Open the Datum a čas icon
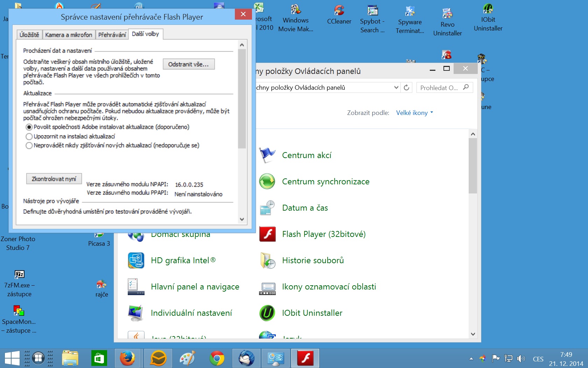The width and height of the screenshot is (588, 368). (x=268, y=208)
